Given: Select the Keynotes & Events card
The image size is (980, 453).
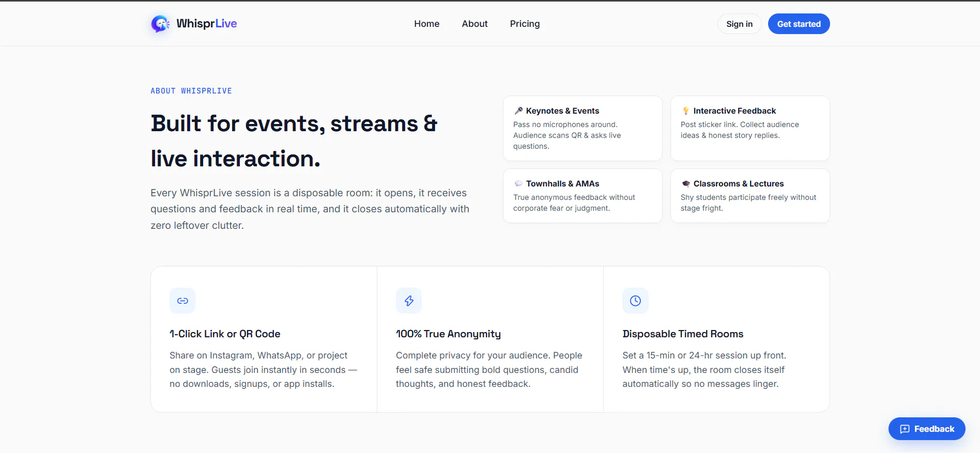Looking at the screenshot, I should point(583,128).
